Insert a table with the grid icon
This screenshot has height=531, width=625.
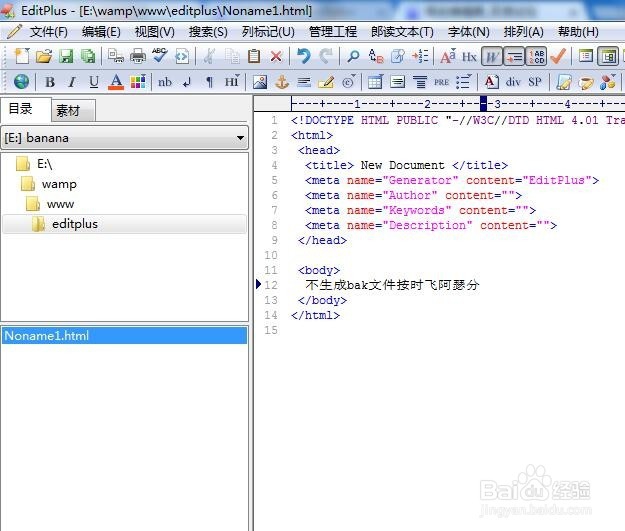375,82
